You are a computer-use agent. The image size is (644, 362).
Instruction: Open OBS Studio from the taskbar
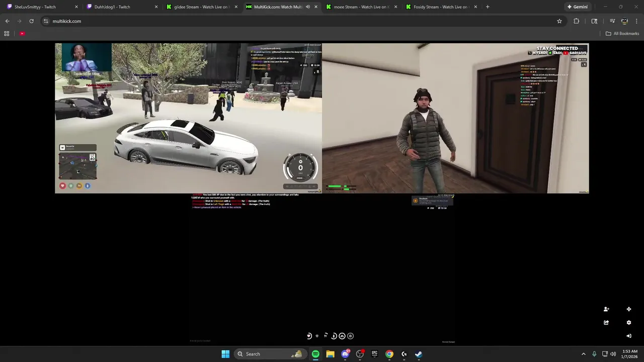(x=360, y=354)
